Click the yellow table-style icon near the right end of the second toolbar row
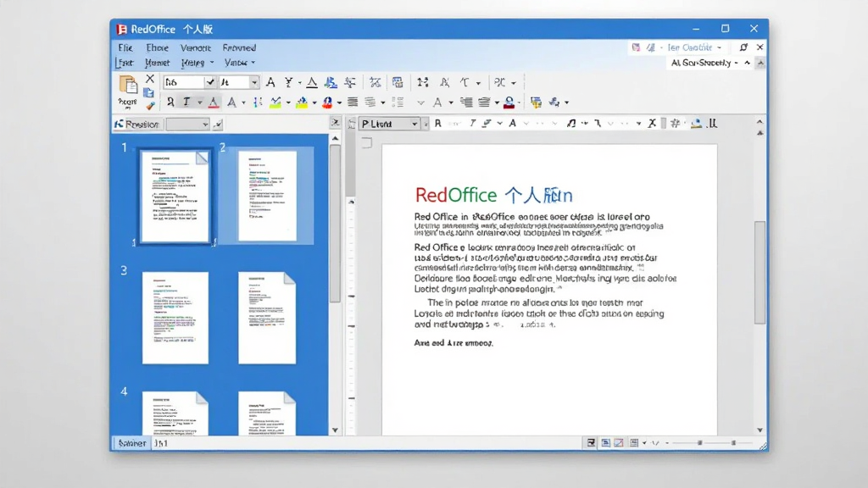Image resolution: width=868 pixels, height=488 pixels. tap(536, 103)
